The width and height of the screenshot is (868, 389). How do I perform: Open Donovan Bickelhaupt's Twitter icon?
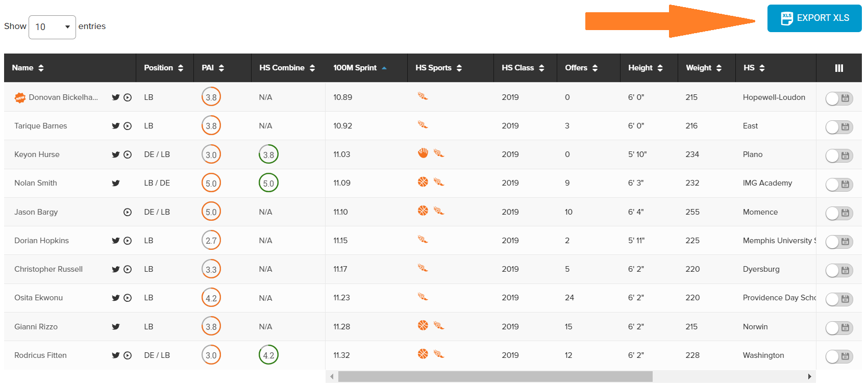(116, 97)
